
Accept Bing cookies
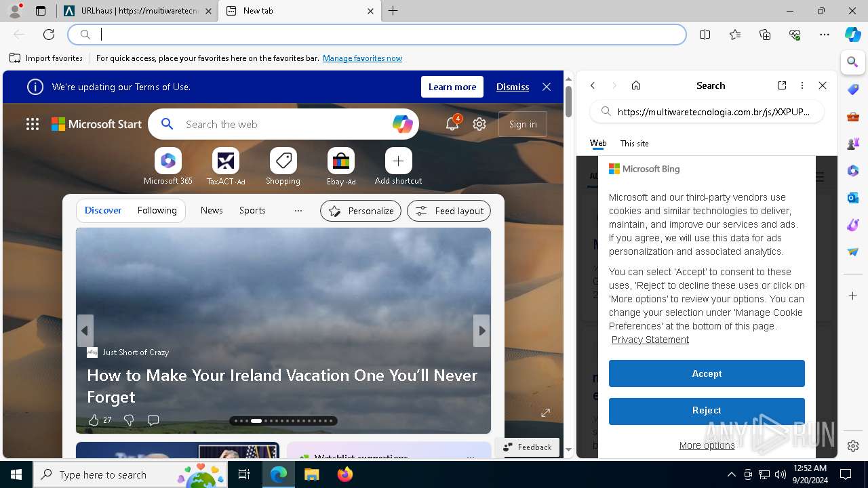coord(707,373)
